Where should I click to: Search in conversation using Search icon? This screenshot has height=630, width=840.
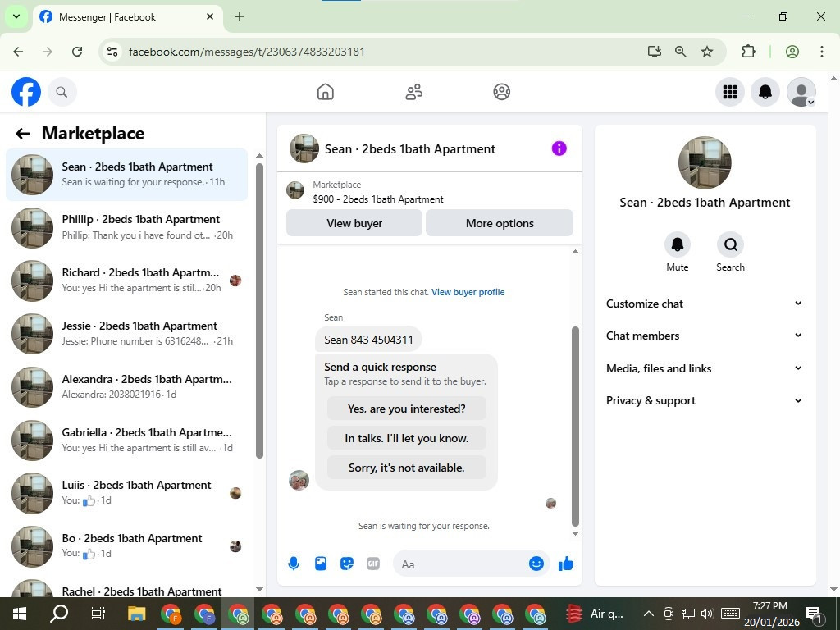(730, 244)
